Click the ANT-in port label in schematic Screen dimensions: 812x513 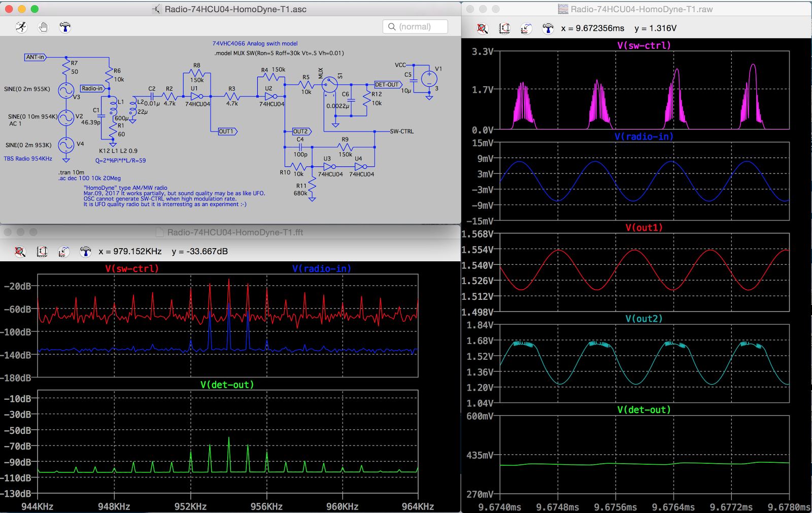tap(35, 57)
